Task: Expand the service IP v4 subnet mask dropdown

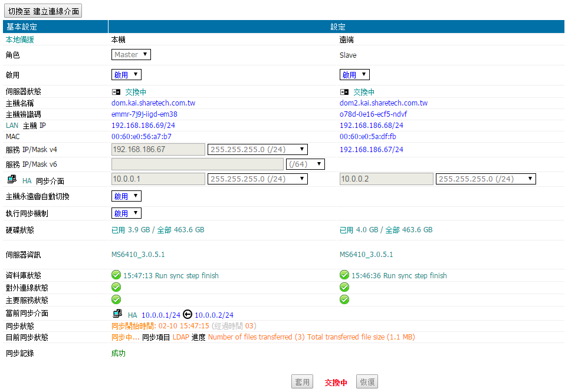Action: [257, 150]
